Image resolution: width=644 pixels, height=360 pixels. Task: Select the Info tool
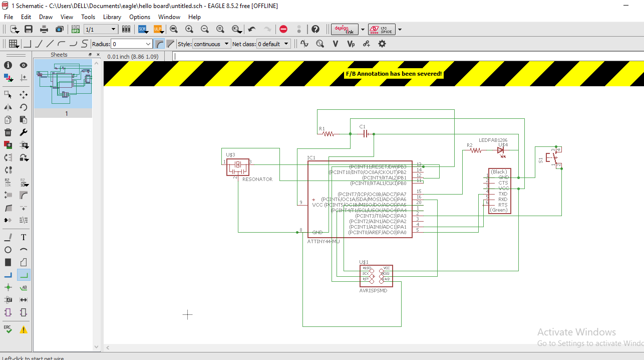8,65
